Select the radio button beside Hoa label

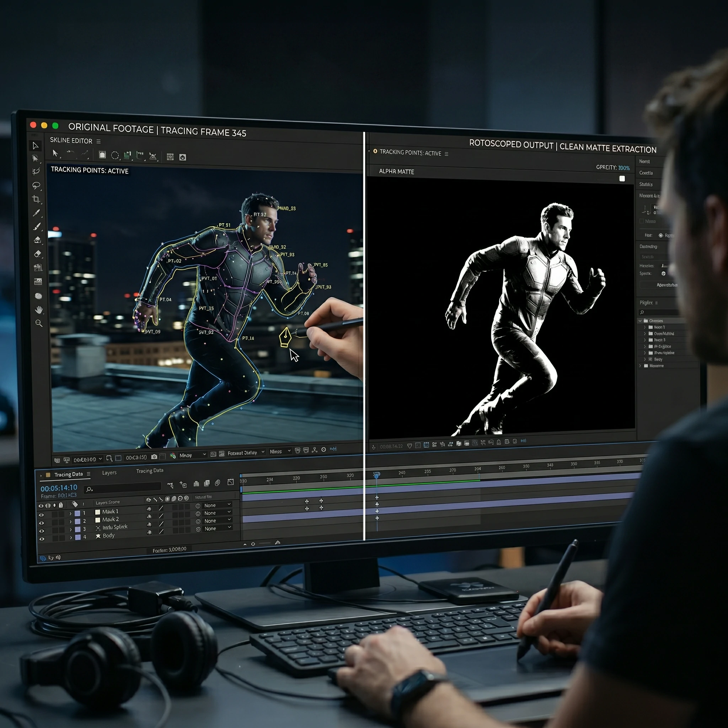pos(660,235)
